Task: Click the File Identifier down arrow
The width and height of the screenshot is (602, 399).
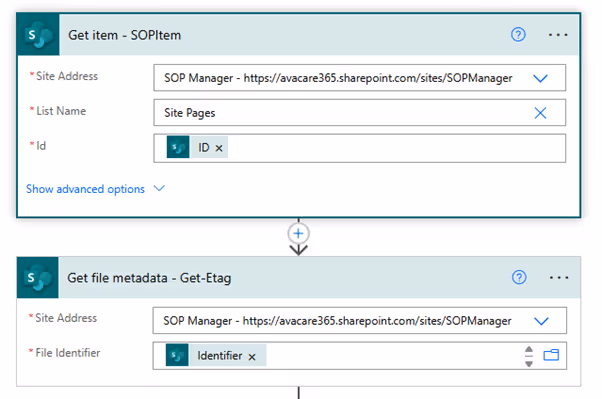Action: coord(529,363)
